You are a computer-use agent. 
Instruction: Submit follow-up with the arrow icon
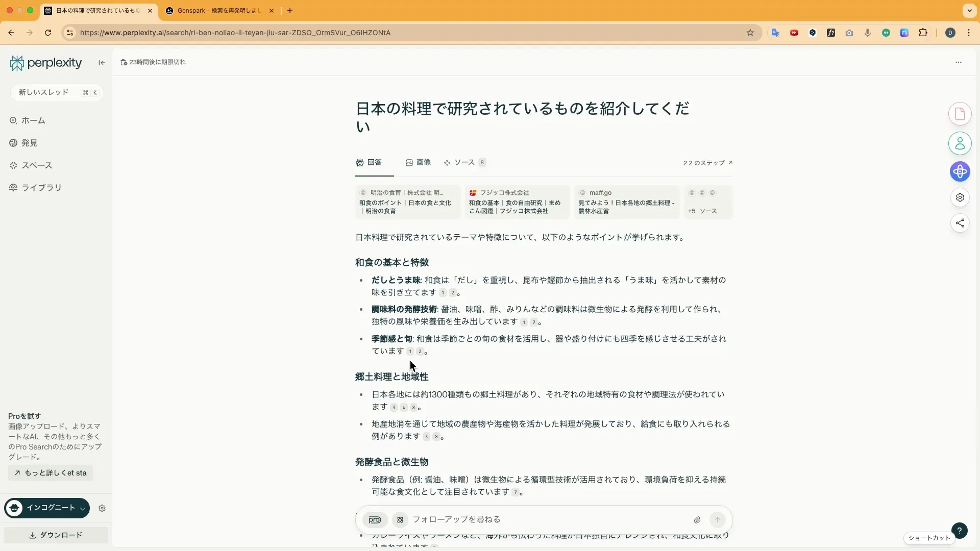click(717, 520)
